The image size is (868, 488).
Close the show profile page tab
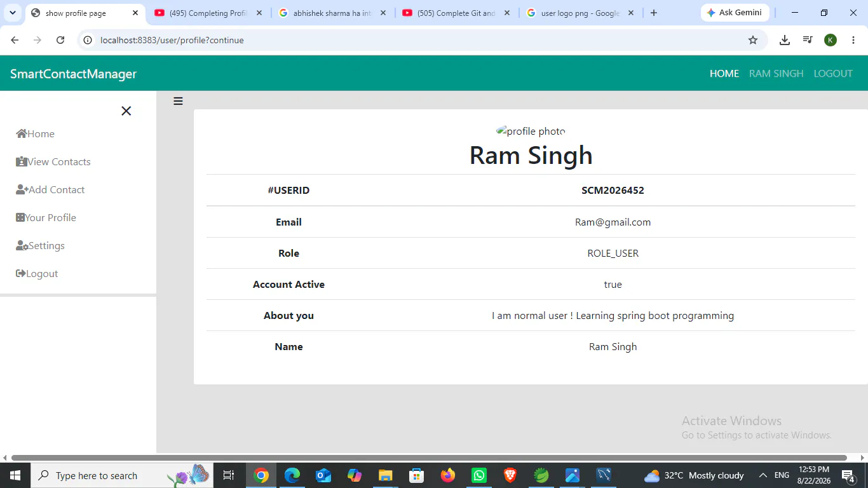click(x=135, y=13)
